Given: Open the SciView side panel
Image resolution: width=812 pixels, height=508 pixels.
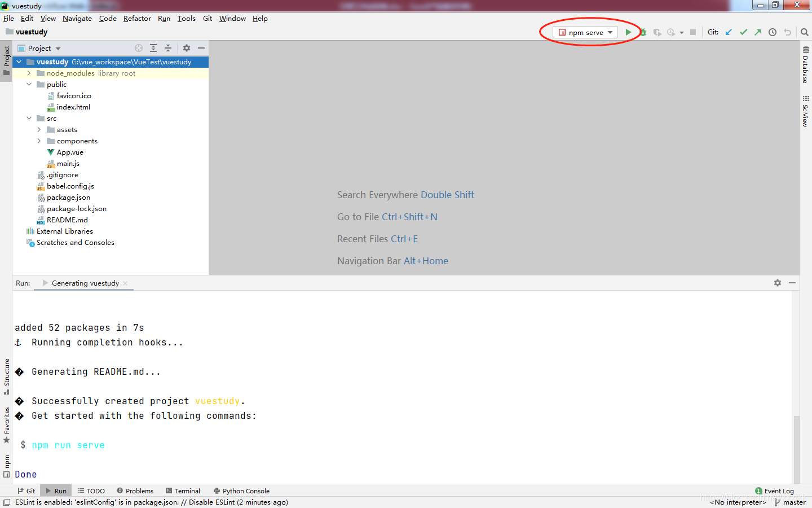Looking at the screenshot, I should pyautogui.click(x=805, y=111).
